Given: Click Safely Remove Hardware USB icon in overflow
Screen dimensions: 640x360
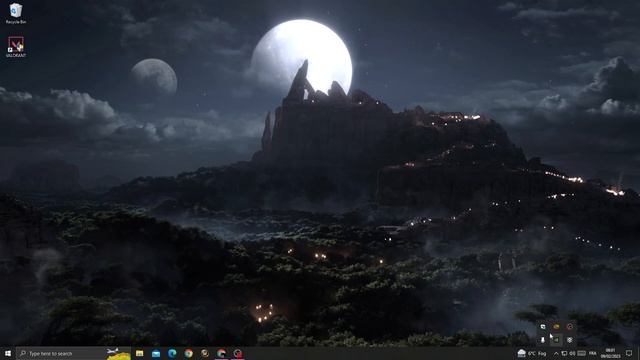Looking at the screenshot, I should 543,340.
